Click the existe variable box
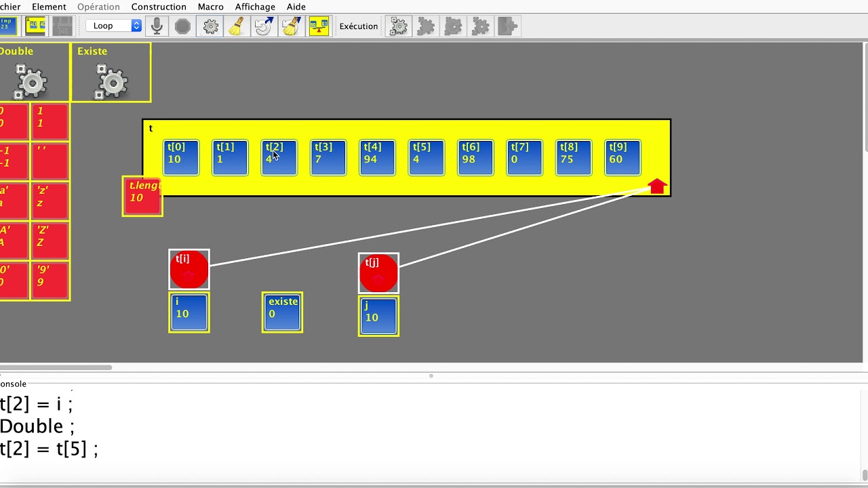 [x=282, y=312]
